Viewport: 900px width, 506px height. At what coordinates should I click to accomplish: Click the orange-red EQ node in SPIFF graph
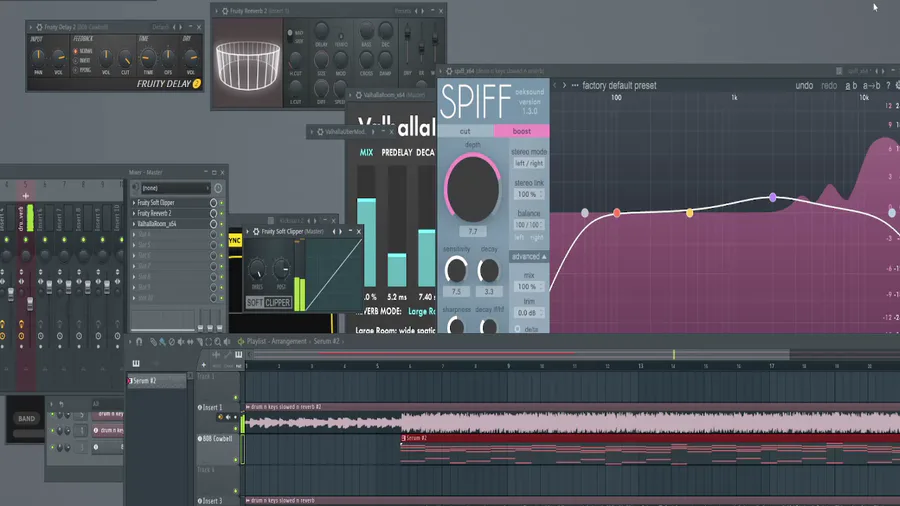[616, 213]
